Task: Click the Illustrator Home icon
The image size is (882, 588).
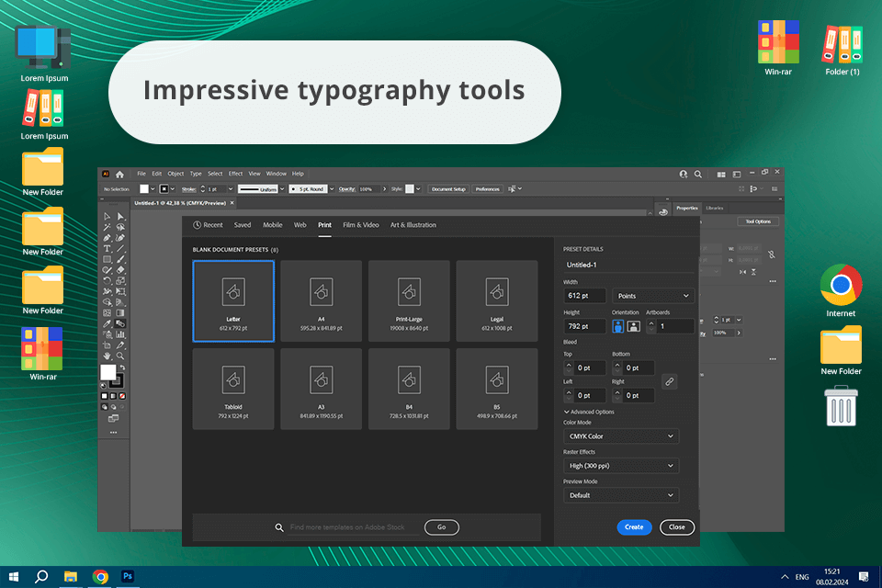Action: (x=119, y=175)
